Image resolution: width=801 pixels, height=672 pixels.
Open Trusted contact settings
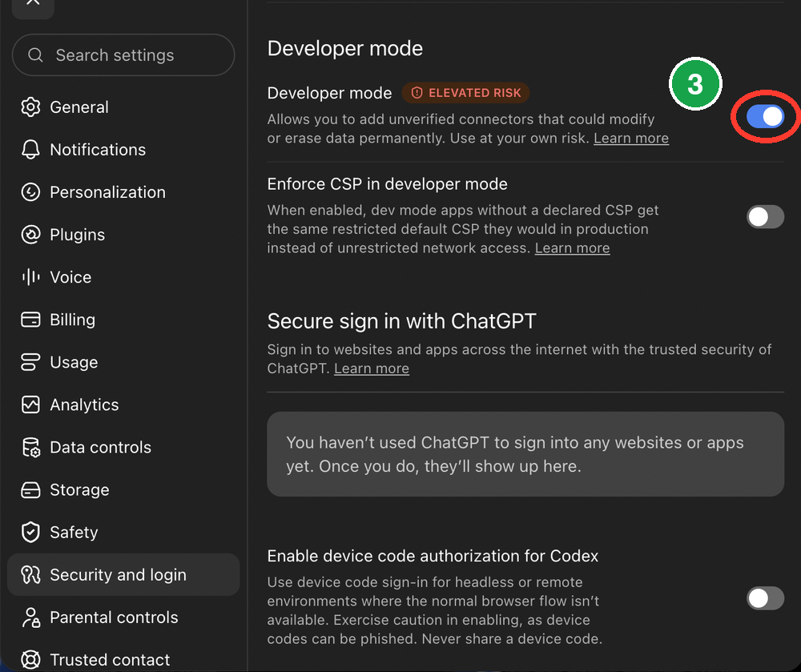[x=123, y=660]
